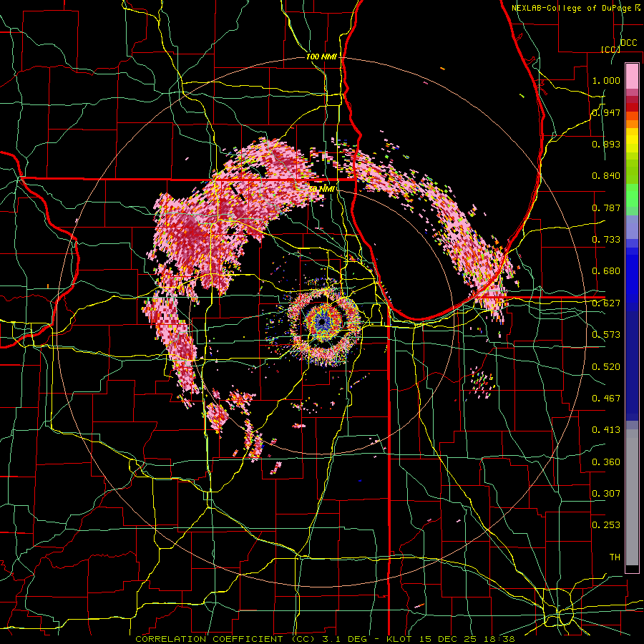The height and width of the screenshot is (644, 644).
Task: Click the 0.893 scale value
Action: click(x=606, y=144)
